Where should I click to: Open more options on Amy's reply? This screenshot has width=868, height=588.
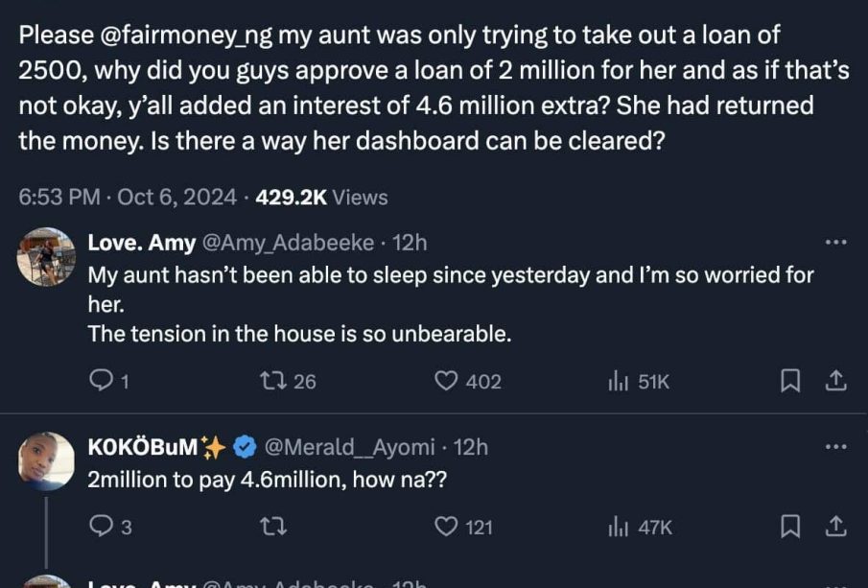pos(835,243)
